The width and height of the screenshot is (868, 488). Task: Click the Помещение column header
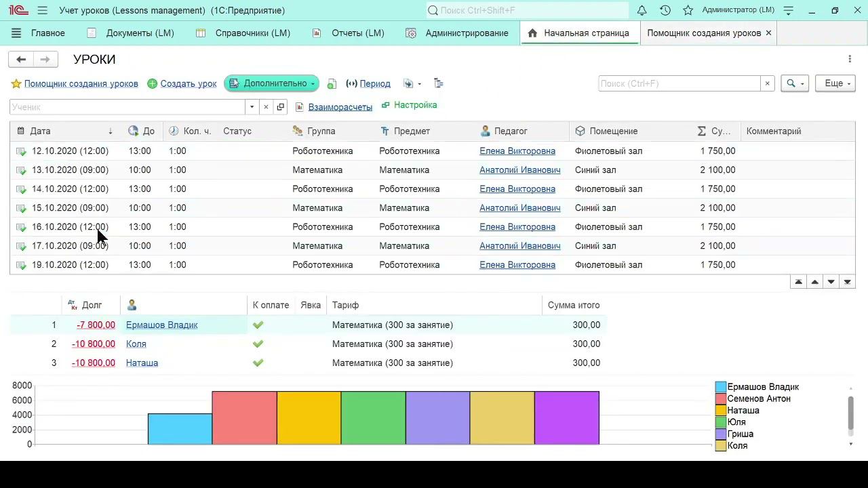coord(631,131)
